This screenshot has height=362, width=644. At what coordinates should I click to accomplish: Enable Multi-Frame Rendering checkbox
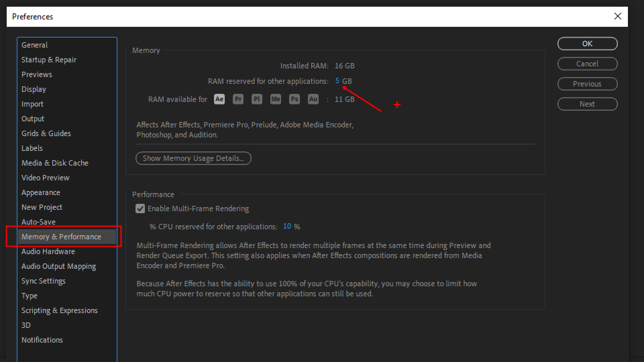point(141,208)
